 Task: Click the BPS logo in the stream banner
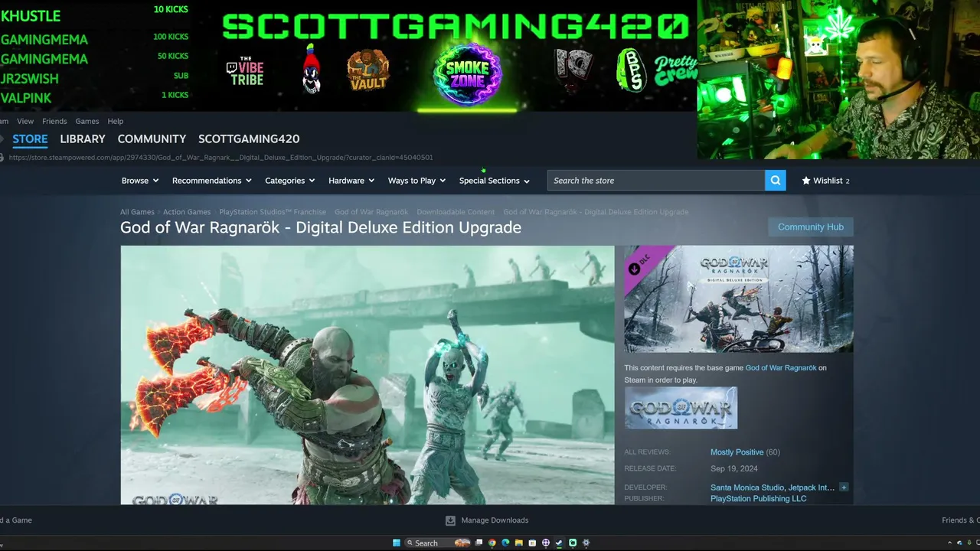click(x=632, y=70)
